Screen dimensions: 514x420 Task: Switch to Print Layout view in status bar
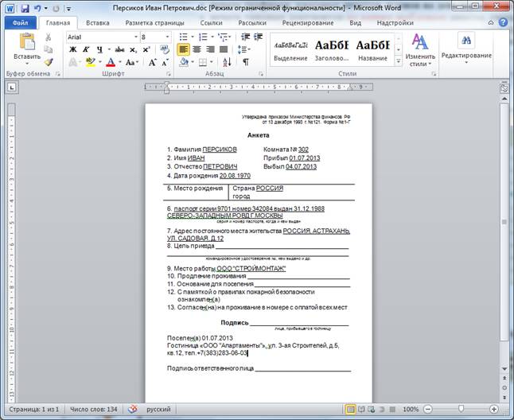click(x=351, y=409)
